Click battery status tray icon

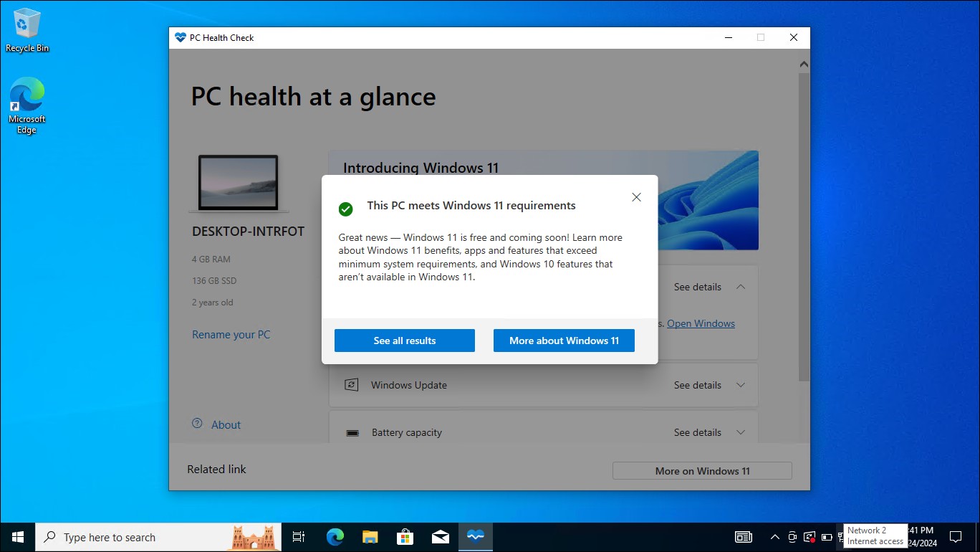(827, 537)
